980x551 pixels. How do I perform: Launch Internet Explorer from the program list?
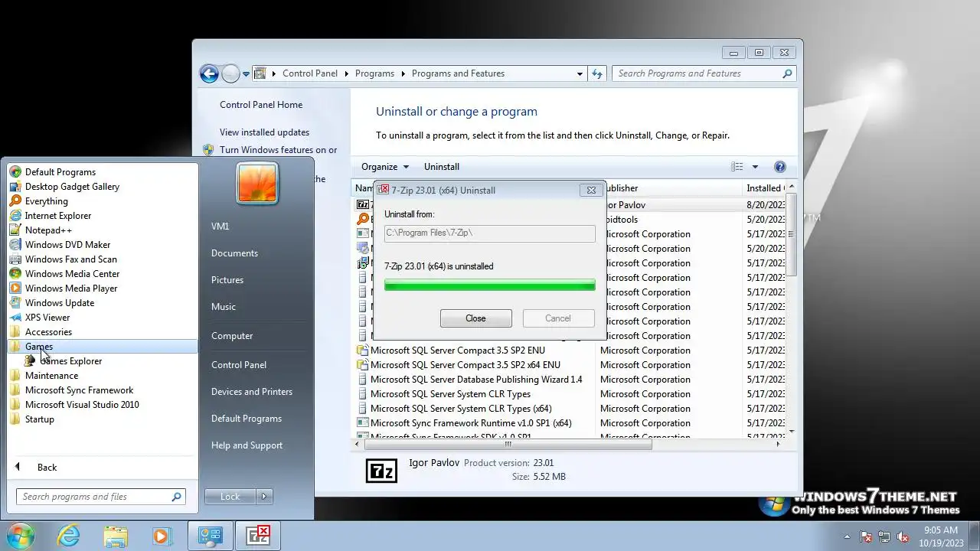pos(57,216)
